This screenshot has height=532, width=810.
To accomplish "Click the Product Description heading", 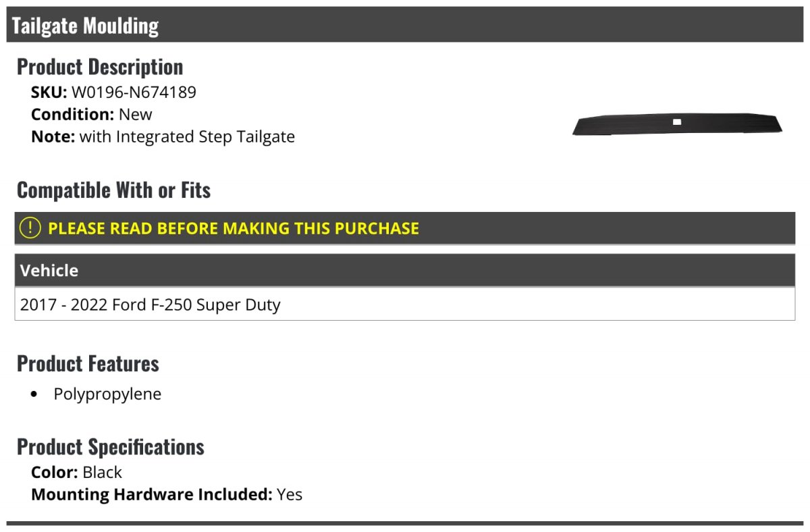I will coord(100,67).
